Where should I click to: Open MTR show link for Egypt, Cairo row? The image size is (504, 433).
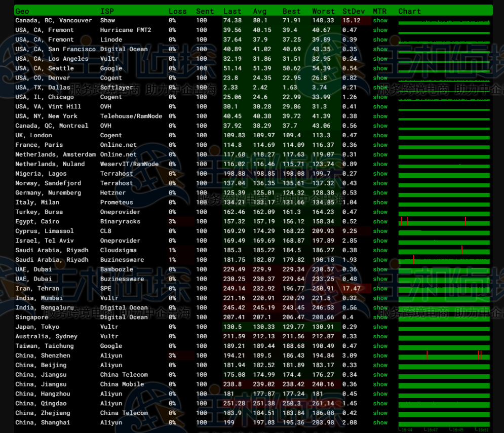coord(380,222)
